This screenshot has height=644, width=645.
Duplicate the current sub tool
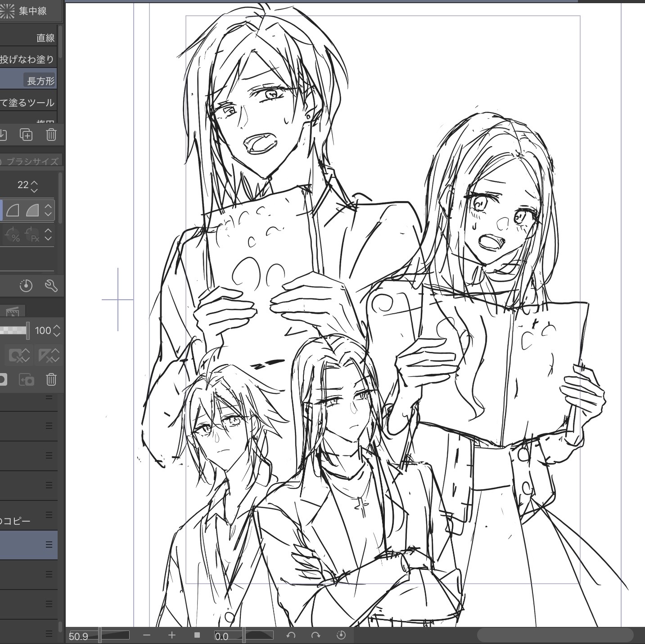tap(26, 135)
